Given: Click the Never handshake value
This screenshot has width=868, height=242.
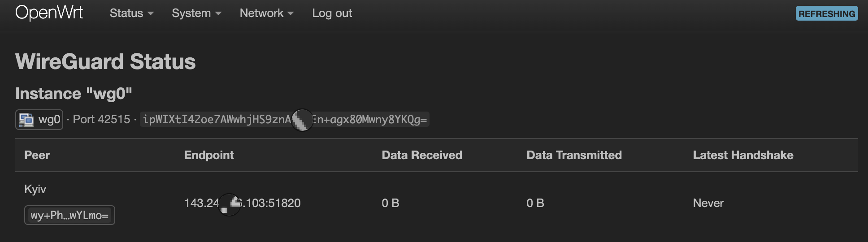Looking at the screenshot, I should point(708,203).
